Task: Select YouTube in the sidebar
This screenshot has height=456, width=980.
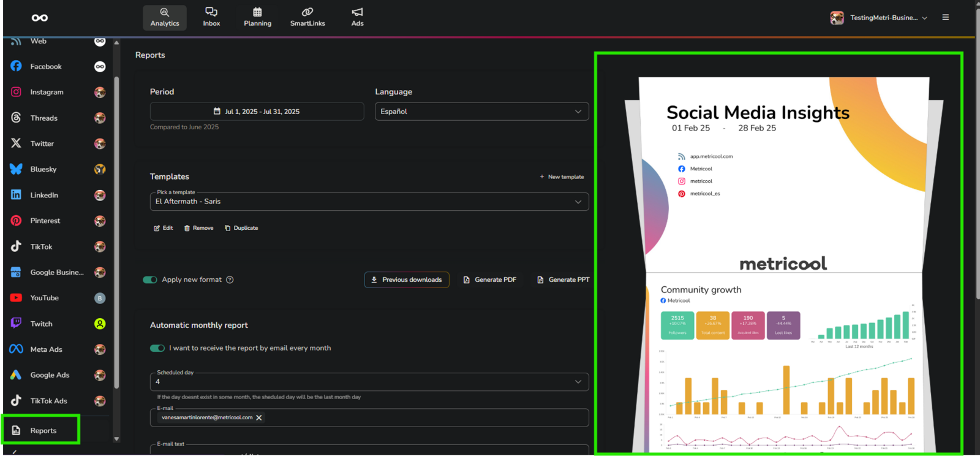Action: point(45,298)
